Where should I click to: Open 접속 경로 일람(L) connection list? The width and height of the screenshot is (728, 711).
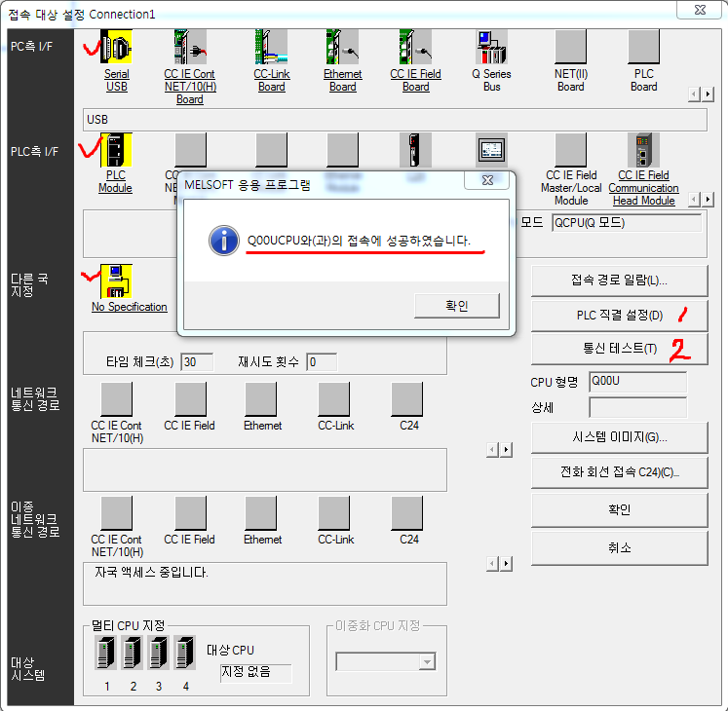point(620,281)
